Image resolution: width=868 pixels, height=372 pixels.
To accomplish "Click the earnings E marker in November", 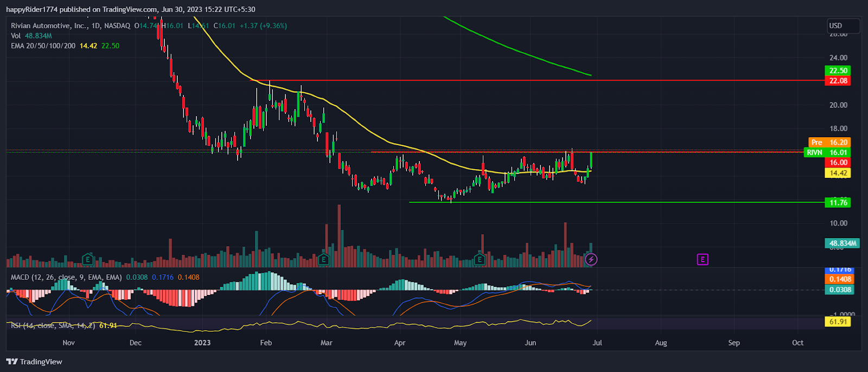I will click(x=87, y=259).
